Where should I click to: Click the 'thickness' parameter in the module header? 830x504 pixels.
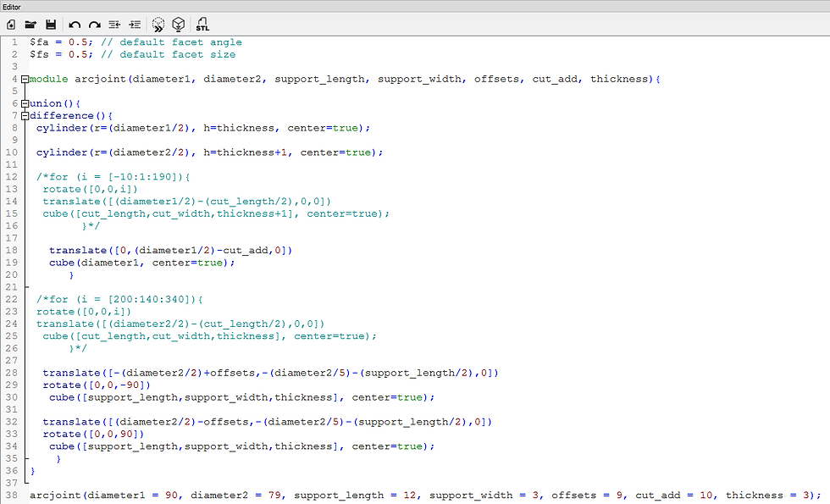619,79
